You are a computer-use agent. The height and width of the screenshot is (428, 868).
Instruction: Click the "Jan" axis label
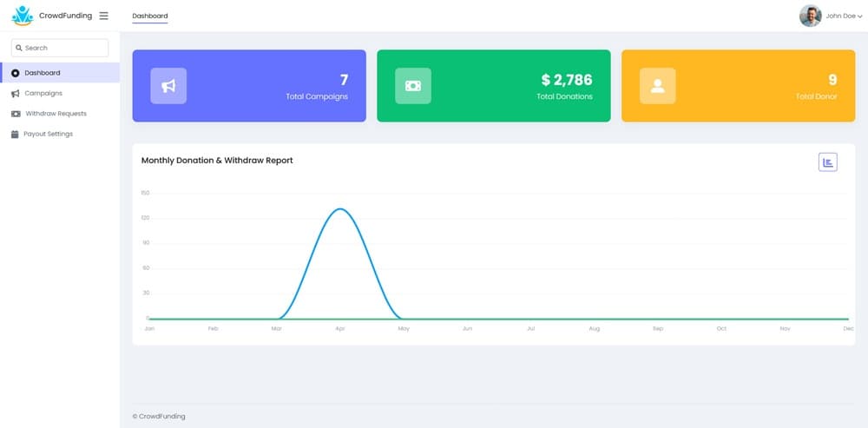pyautogui.click(x=149, y=329)
